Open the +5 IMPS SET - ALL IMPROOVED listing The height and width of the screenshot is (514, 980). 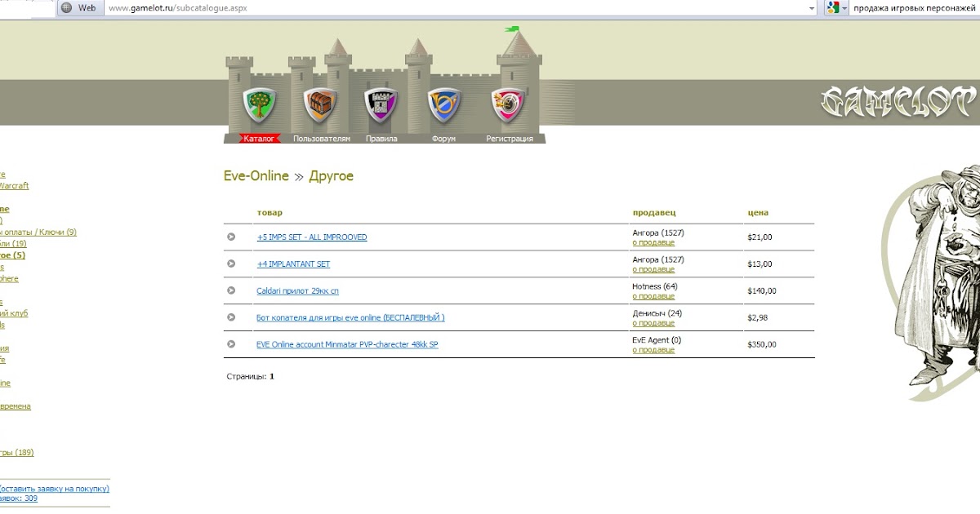[312, 237]
